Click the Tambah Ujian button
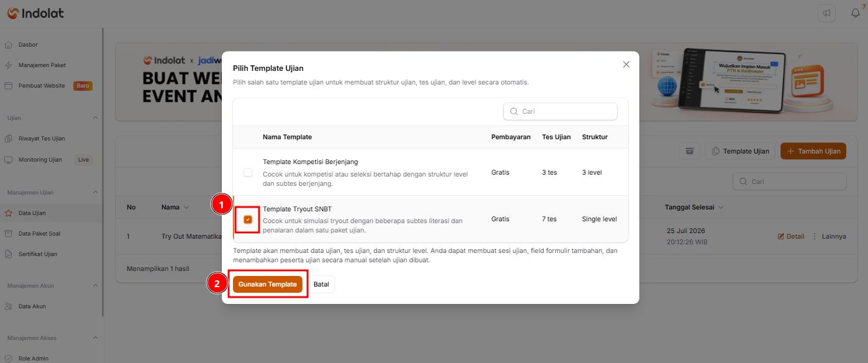 coord(813,151)
